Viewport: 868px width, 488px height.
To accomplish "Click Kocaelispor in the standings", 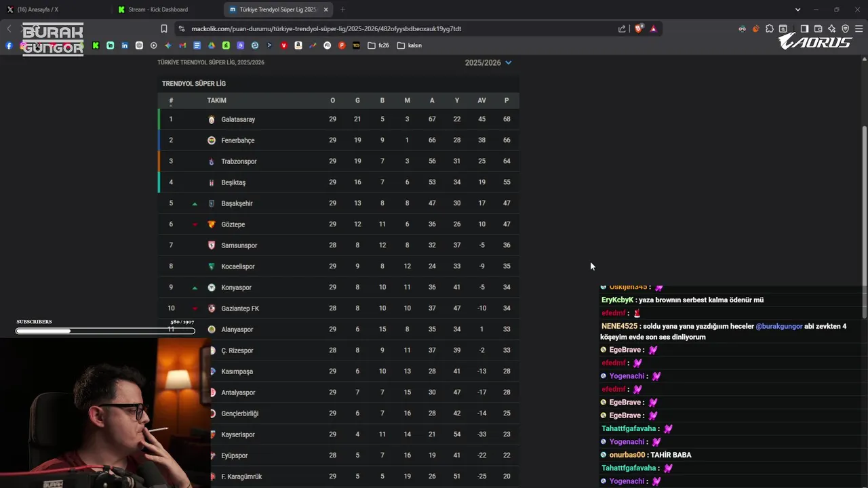I will (238, 266).
